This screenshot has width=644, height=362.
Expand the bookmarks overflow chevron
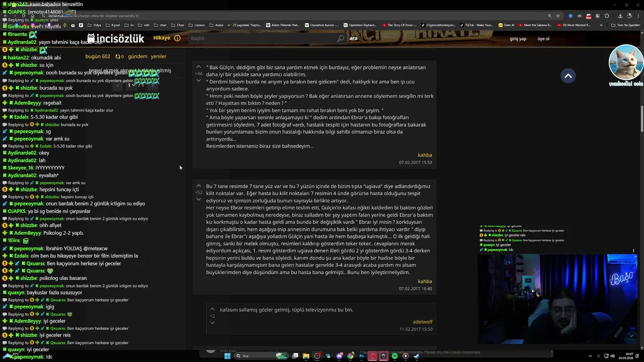coord(601,25)
